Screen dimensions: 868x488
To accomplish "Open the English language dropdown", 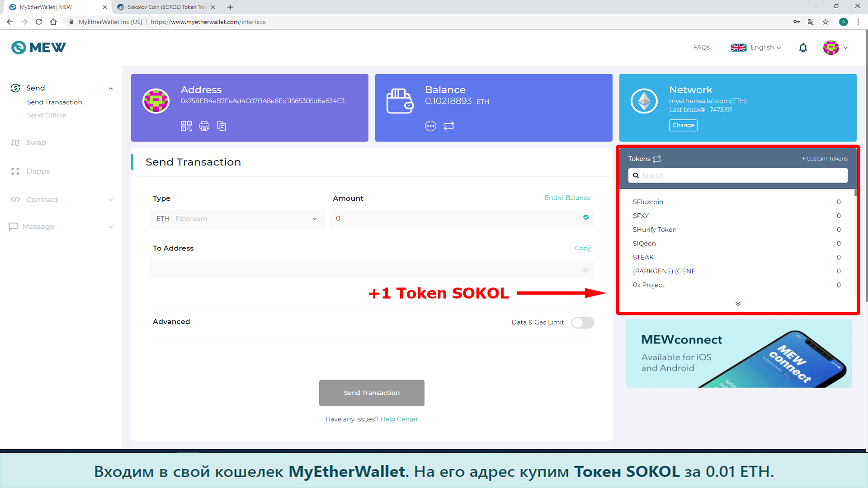I will (756, 47).
